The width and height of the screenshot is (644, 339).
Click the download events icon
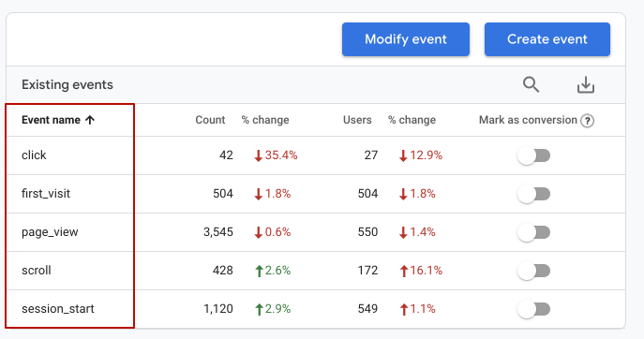(586, 84)
